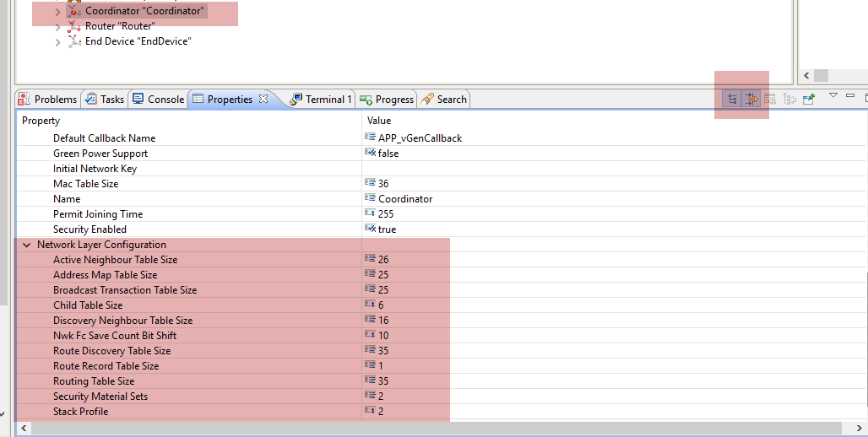Click the greyed tree-with-arrow toolbar icon

tap(789, 99)
